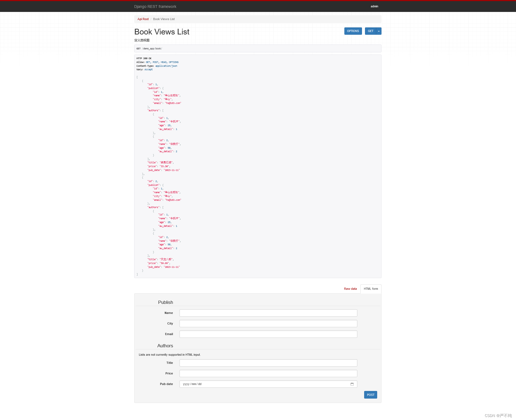This screenshot has width=516, height=420.
Task: Click the HTTP 200 OK status line
Action: coord(144,58)
